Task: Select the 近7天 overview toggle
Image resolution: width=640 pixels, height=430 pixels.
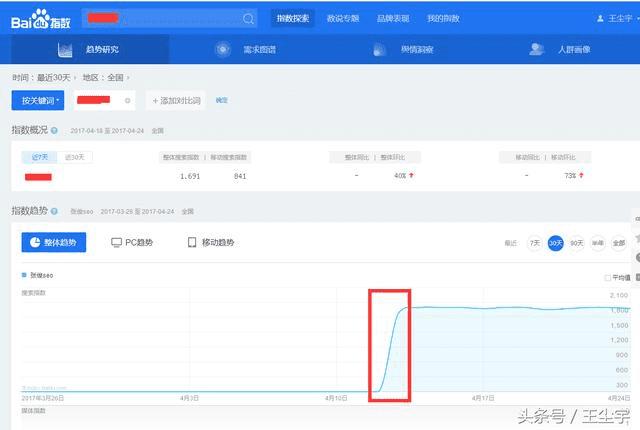Action: (x=40, y=157)
